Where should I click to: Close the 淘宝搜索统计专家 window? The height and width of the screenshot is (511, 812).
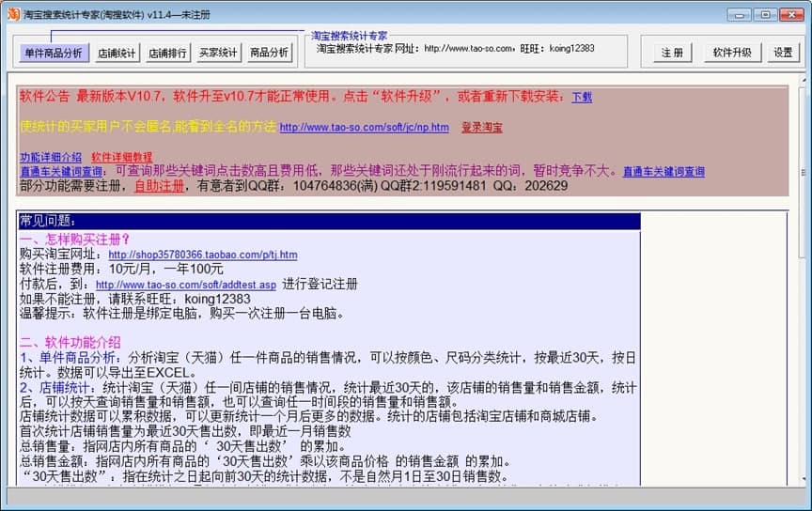(791, 15)
